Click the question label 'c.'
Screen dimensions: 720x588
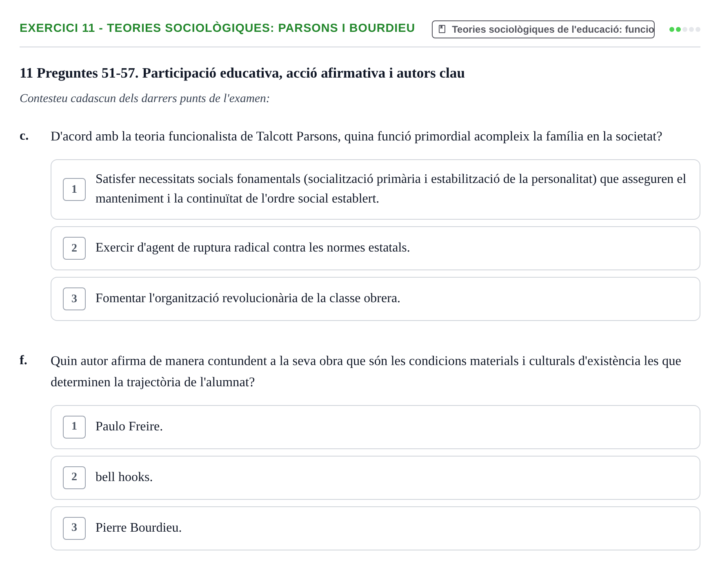pos(24,136)
